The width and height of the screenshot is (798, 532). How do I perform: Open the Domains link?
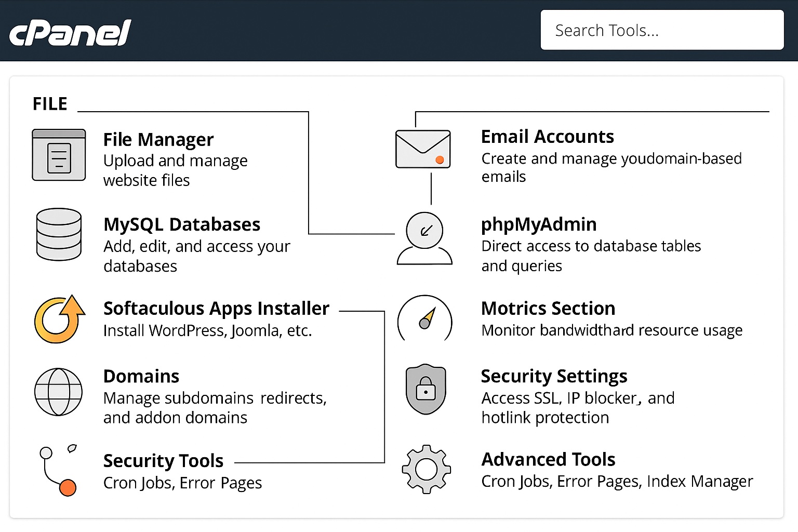click(x=141, y=376)
